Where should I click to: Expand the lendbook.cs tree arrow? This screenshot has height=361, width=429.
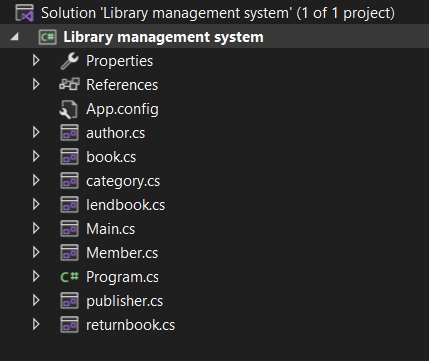pos(36,205)
